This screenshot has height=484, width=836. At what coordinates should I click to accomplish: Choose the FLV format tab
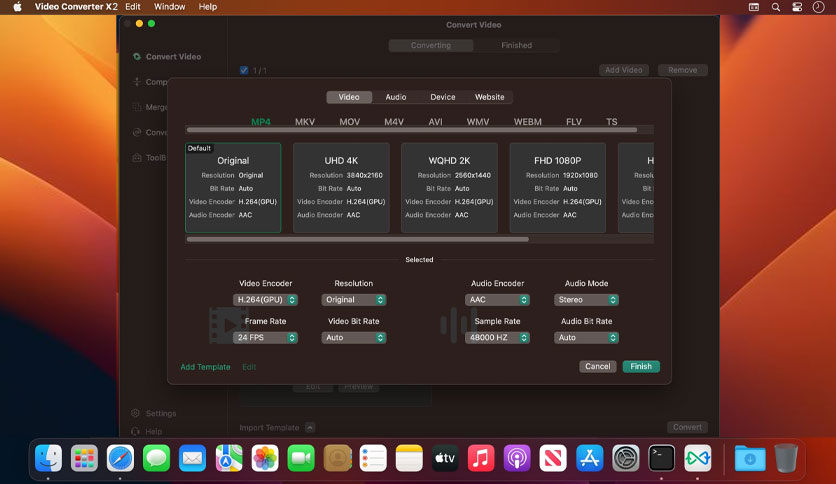pyautogui.click(x=574, y=122)
